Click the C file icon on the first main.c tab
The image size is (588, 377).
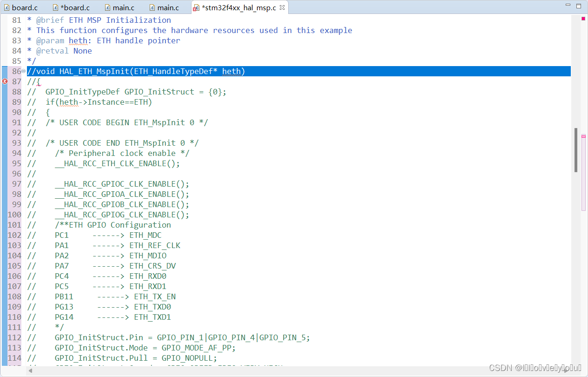point(107,7)
